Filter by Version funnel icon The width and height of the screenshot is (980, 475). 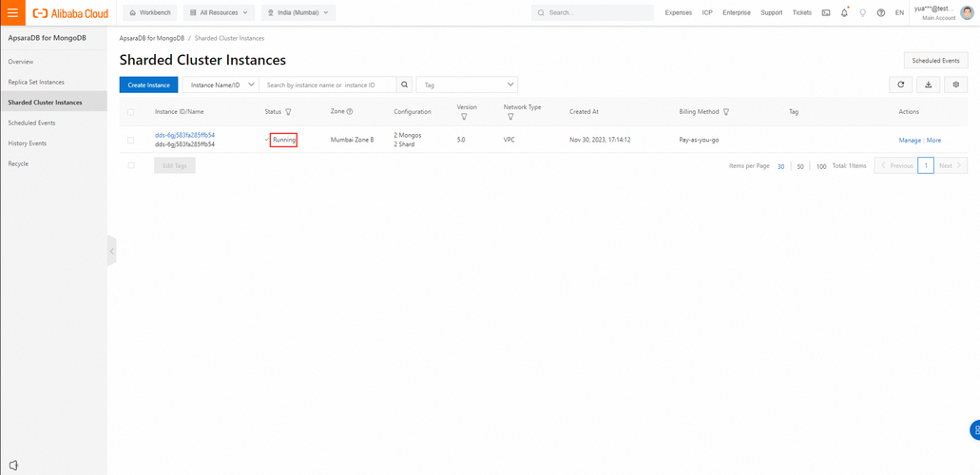click(x=464, y=117)
